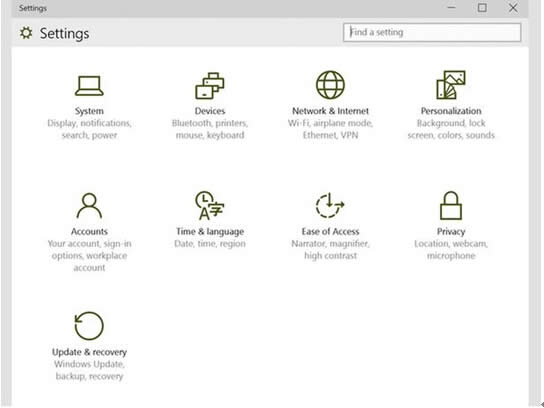Open Ease of Access dashed clock icon

click(330, 205)
